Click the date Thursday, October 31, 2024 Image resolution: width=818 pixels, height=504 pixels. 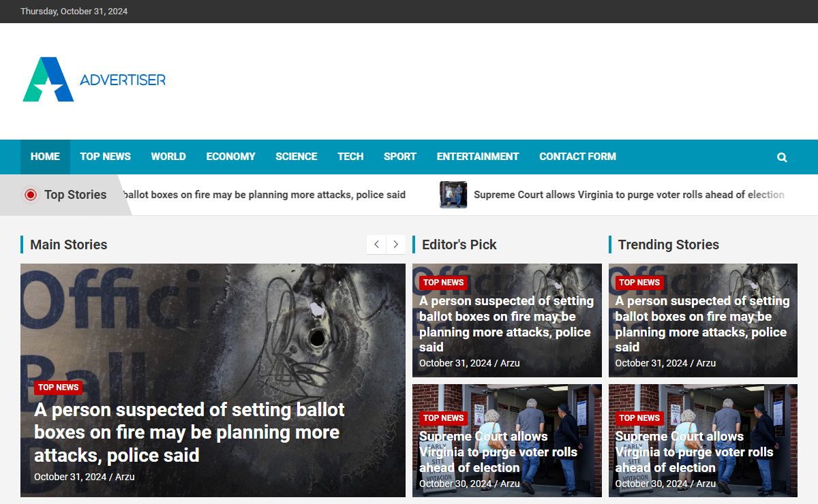[74, 12]
